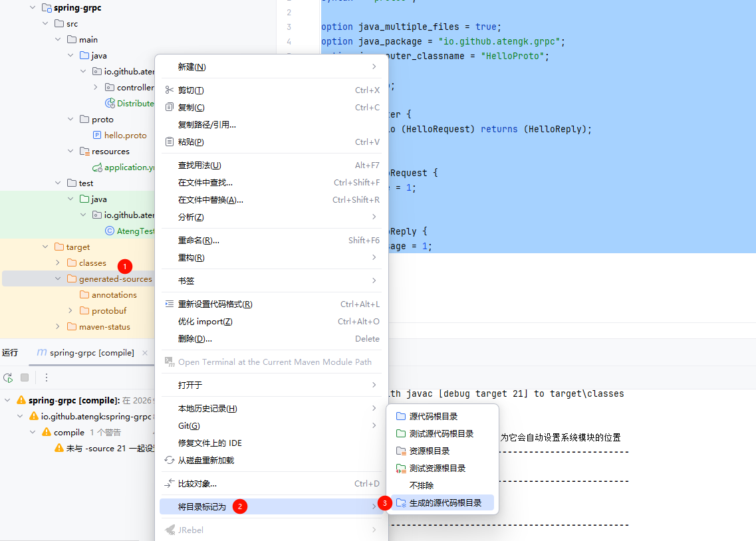Select 测试源代码根目录 in the submenu
The height and width of the screenshot is (541, 756).
pos(441,434)
